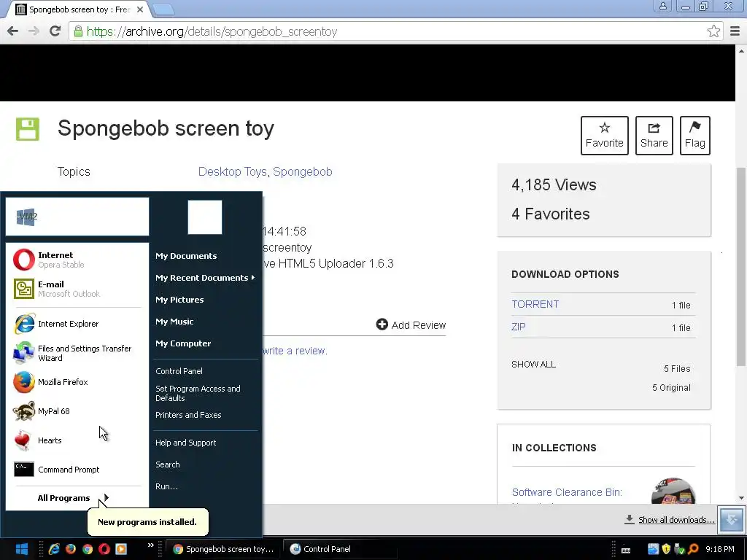Screen dimensions: 747x560
Task: Click the orange magnifier tray icon
Action: [x=693, y=549]
